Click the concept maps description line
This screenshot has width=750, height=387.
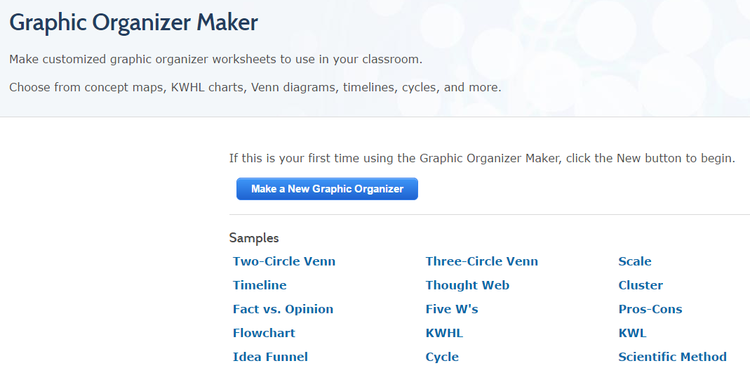[255, 88]
